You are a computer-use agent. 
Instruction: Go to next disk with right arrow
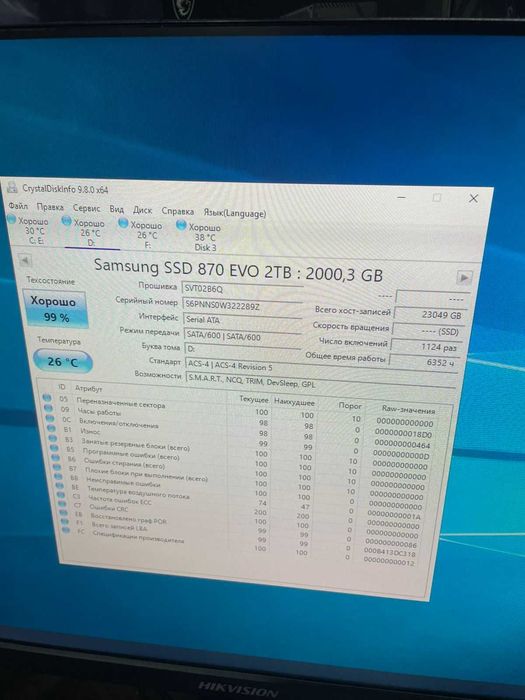(464, 278)
